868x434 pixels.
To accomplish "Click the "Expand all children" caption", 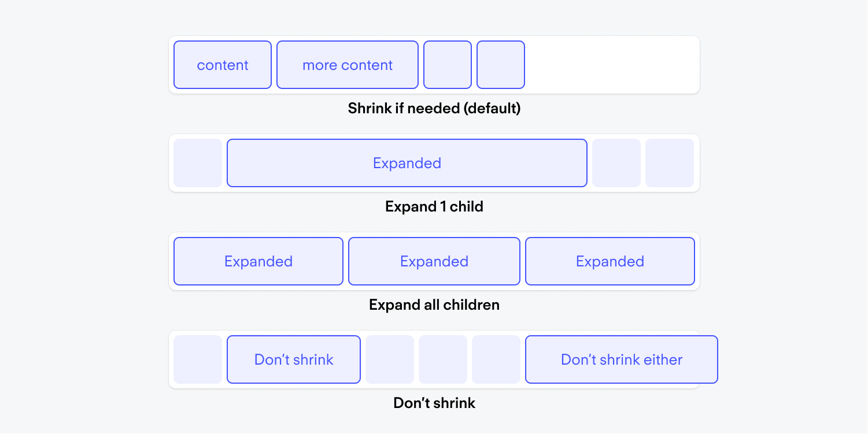I will coord(434,305).
